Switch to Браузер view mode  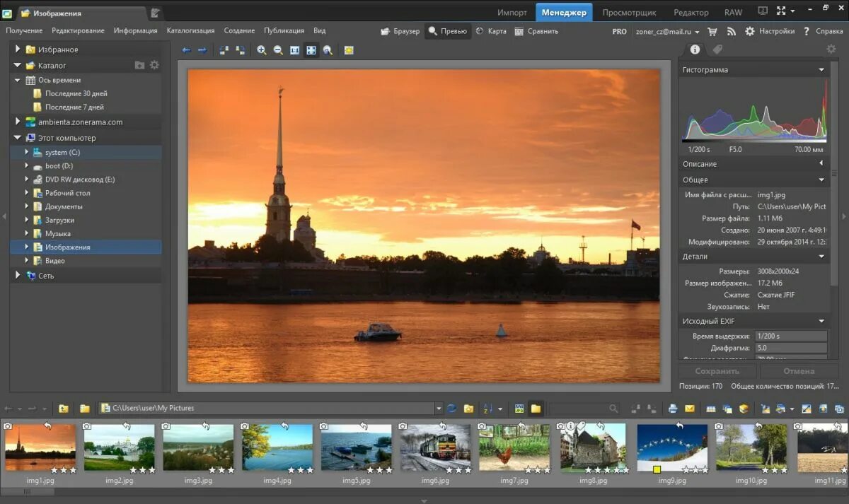[400, 31]
